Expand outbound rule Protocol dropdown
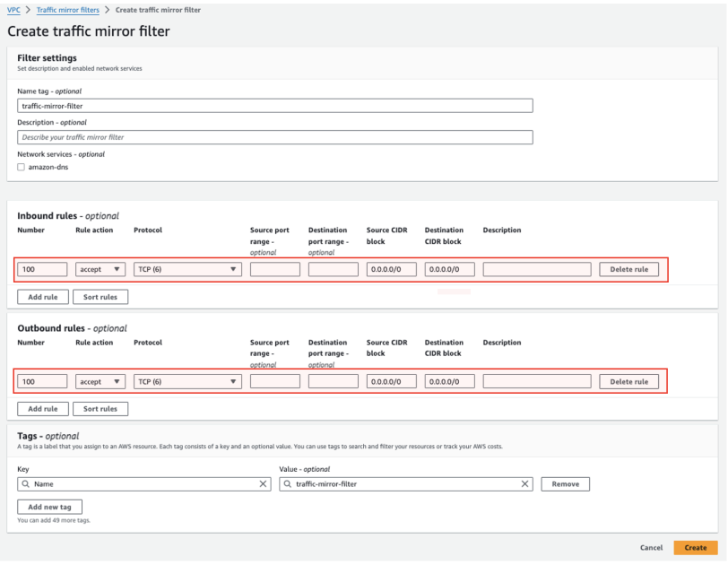Viewport: 728px width, 565px height. (x=187, y=381)
